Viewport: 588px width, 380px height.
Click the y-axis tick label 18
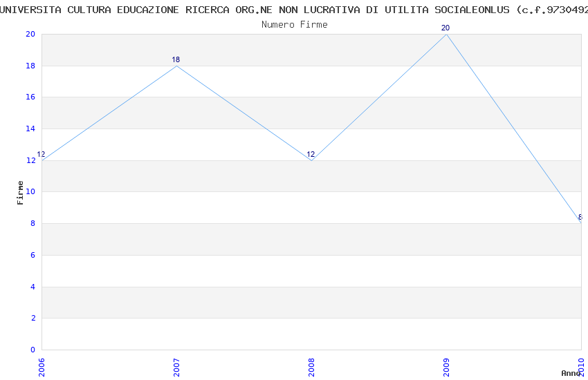point(30,66)
